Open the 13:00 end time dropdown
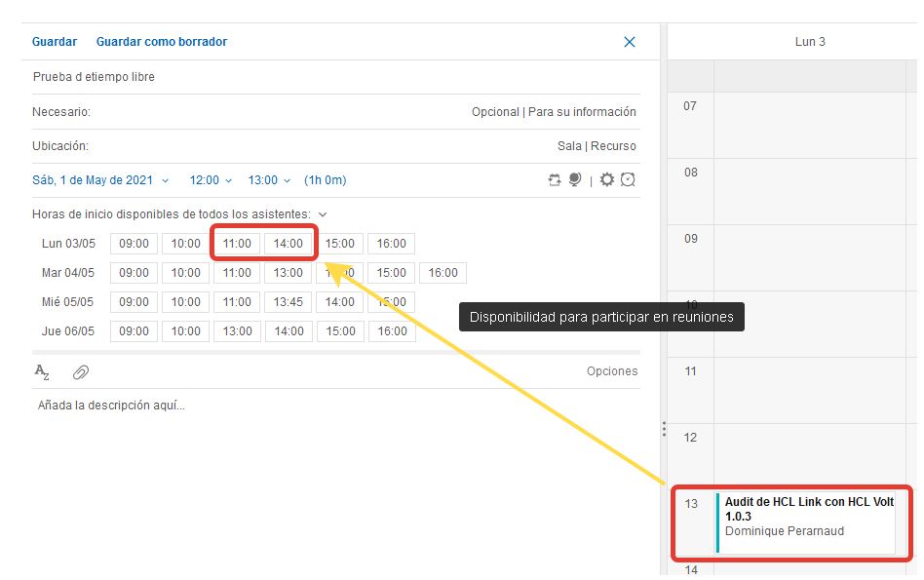Image resolution: width=924 pixels, height=580 pixels. click(269, 180)
